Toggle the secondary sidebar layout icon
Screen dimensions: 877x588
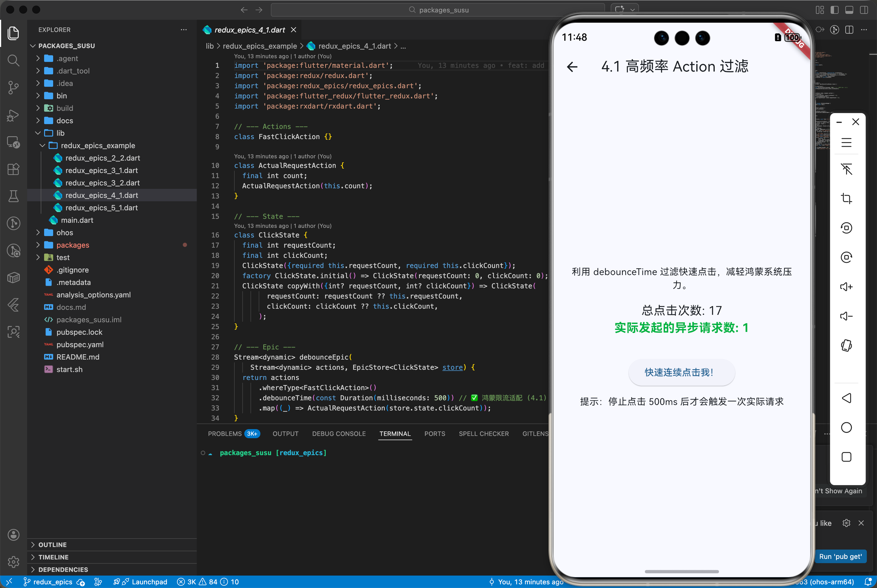pos(864,10)
